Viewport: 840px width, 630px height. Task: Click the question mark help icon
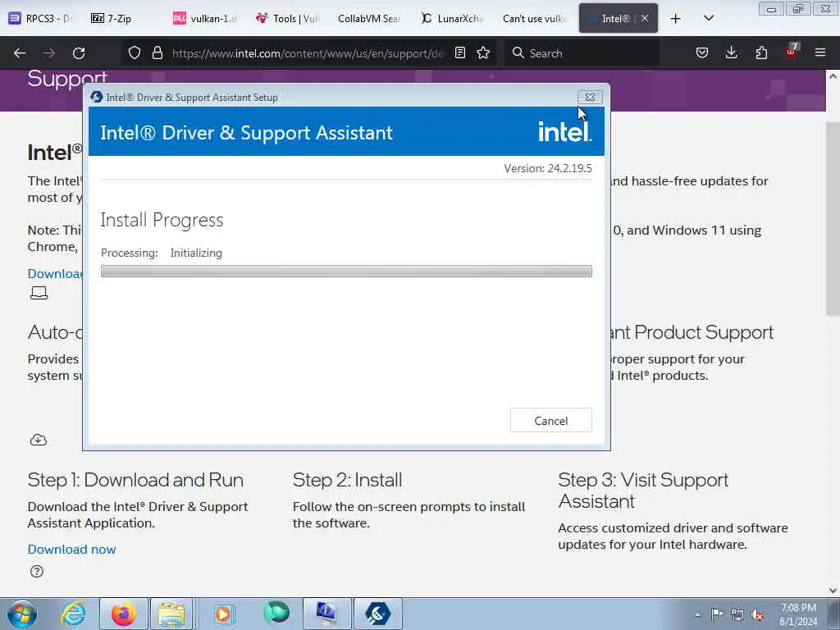coord(37,571)
